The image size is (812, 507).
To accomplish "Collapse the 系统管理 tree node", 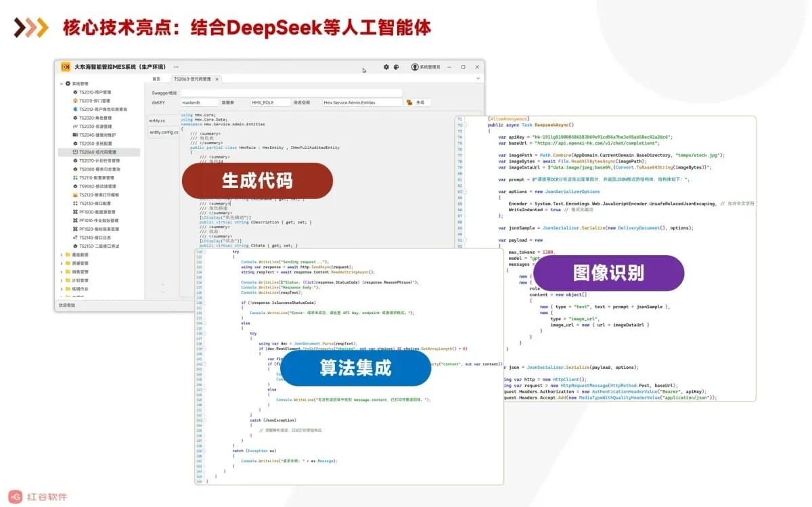I will click(x=62, y=83).
